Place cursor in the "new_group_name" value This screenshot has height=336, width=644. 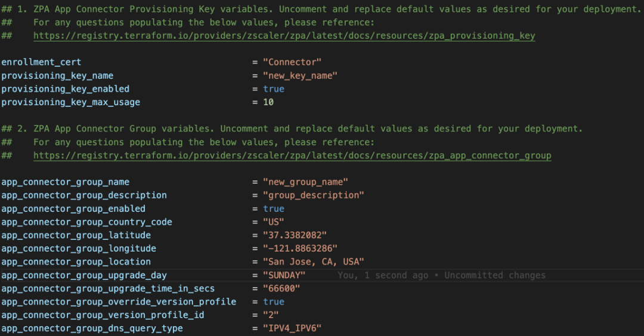305,182
